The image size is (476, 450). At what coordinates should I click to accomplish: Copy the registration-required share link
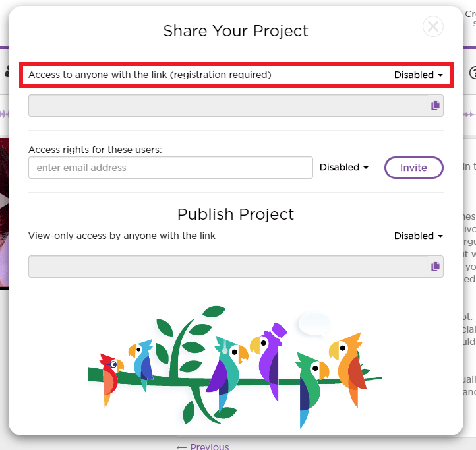point(435,106)
